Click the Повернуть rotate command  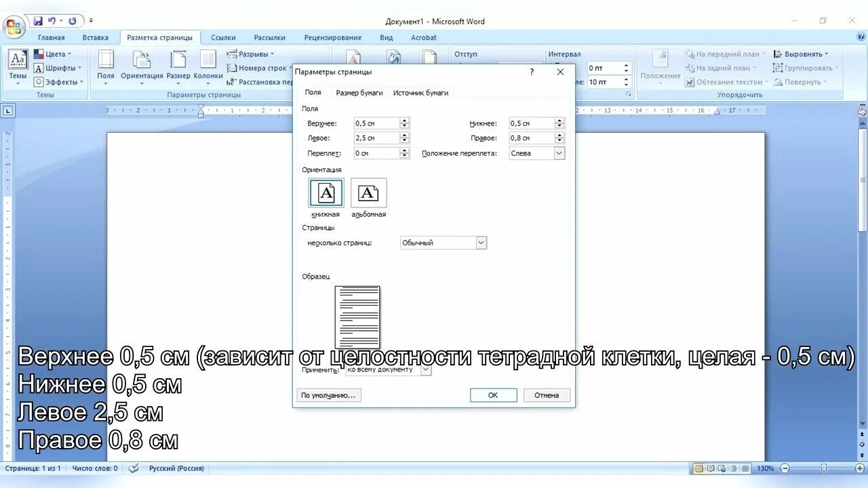coord(800,82)
